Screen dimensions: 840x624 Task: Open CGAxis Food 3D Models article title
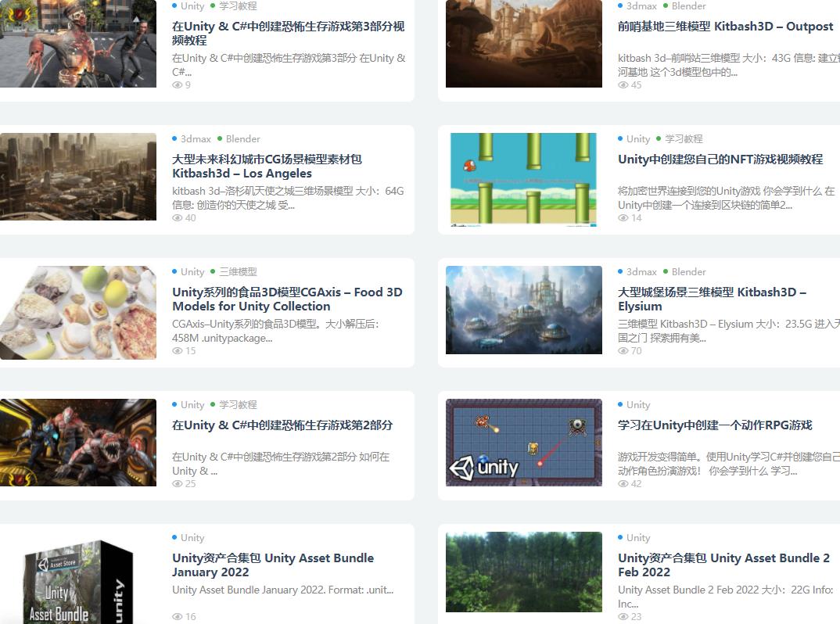pos(287,299)
